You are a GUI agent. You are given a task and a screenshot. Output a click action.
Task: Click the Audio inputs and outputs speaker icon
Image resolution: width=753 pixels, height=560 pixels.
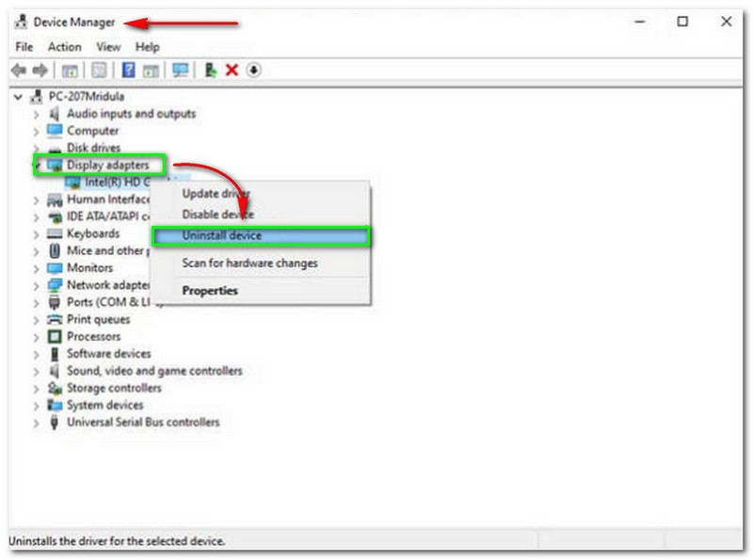pyautogui.click(x=55, y=114)
